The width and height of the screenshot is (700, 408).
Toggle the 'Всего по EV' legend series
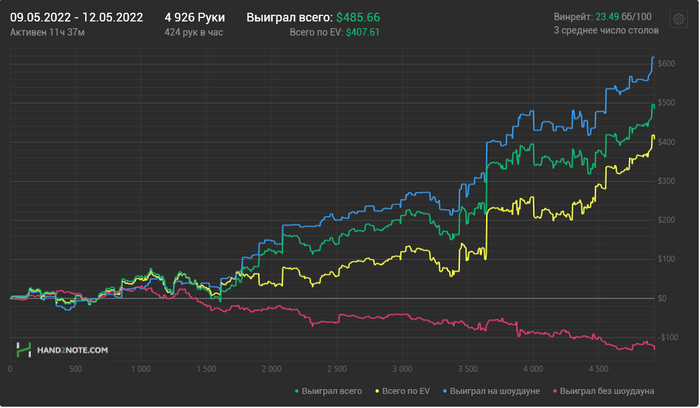(402, 391)
